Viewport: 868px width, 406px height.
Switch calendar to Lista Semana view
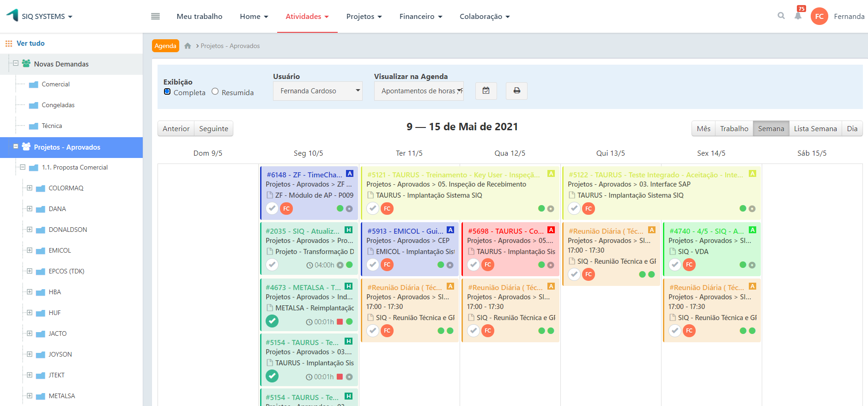point(815,128)
